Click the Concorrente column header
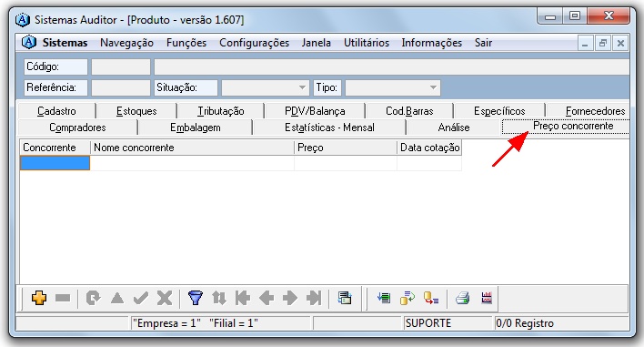Screen dimensions: 644x347 point(55,148)
